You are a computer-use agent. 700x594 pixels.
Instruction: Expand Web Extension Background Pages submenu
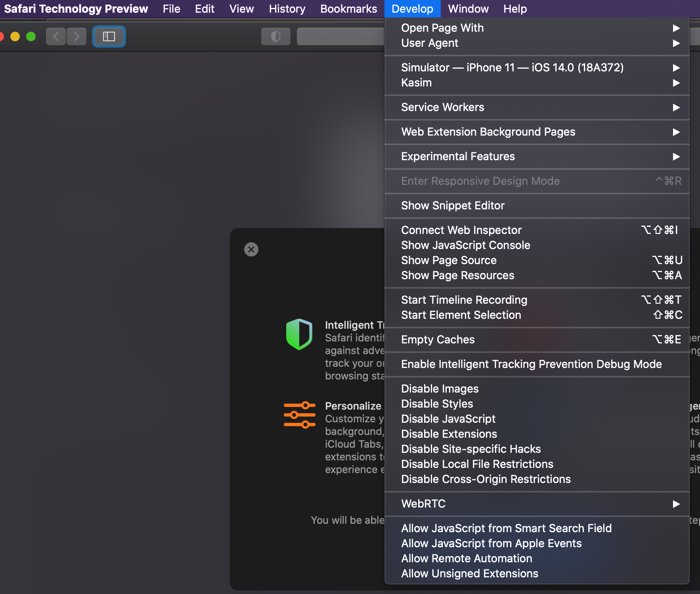[x=537, y=132]
